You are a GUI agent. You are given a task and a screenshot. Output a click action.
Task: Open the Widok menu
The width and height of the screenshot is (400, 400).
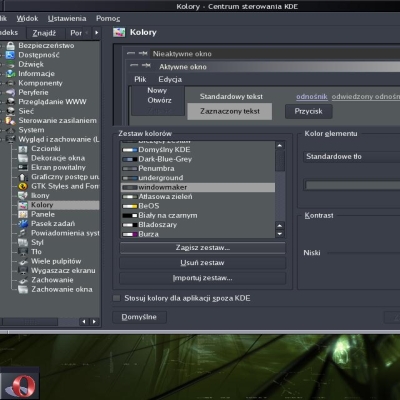point(27,18)
